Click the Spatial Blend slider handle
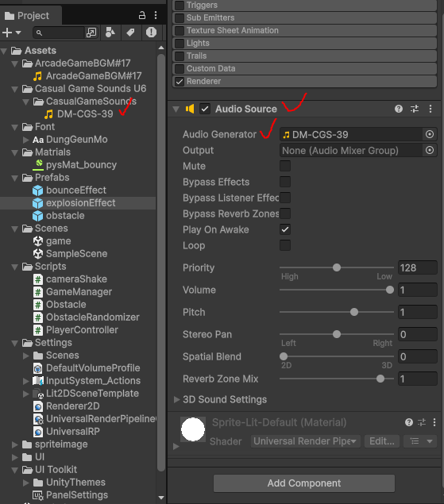 pyautogui.click(x=284, y=356)
